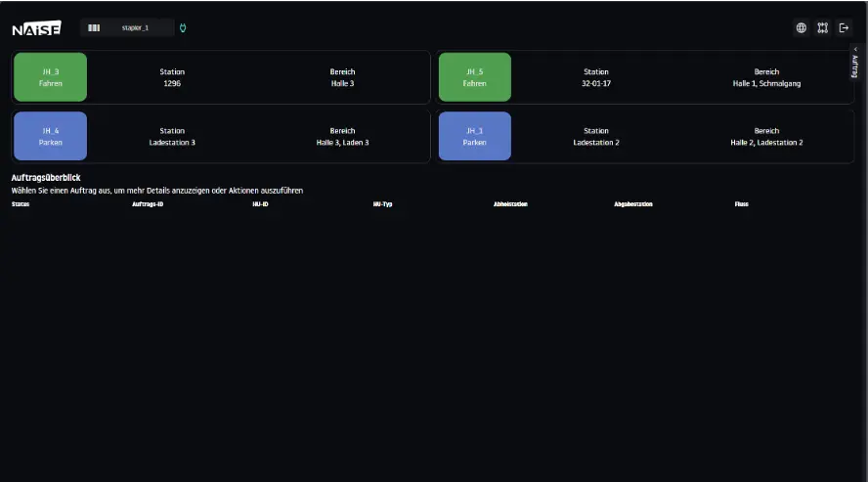The height and width of the screenshot is (482, 868).
Task: Click the HU-Typ column header
Action: pyautogui.click(x=383, y=204)
